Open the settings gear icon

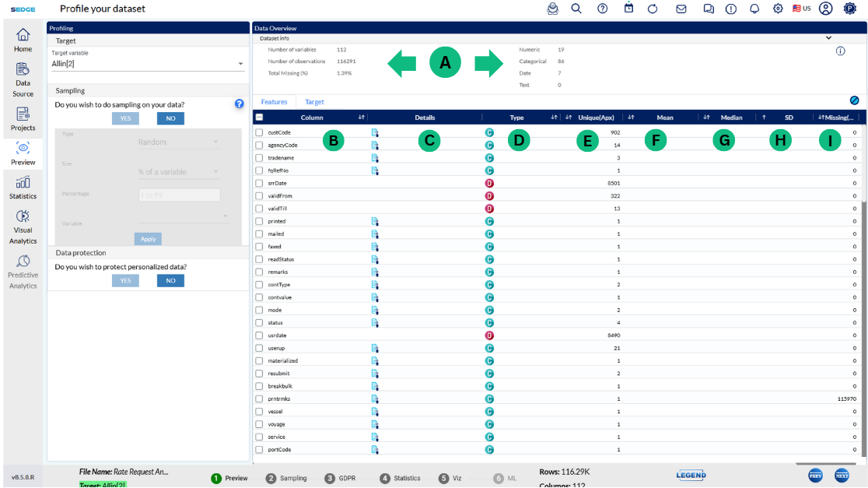[778, 9]
